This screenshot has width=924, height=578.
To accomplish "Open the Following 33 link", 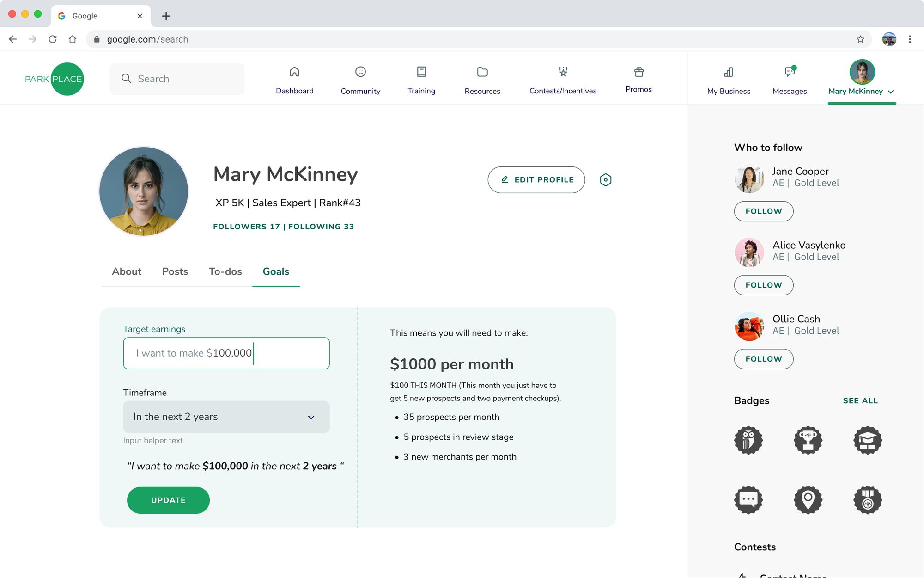I will pos(321,227).
